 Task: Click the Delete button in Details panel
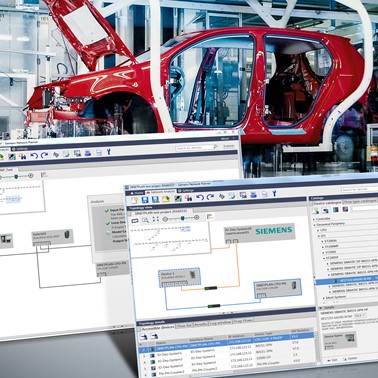pyautogui.click(x=350, y=359)
